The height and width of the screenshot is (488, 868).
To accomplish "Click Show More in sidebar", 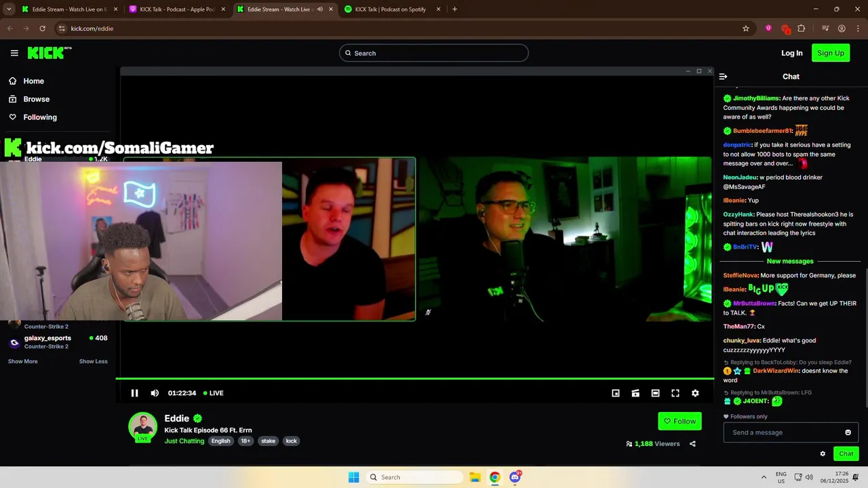I will (x=23, y=361).
